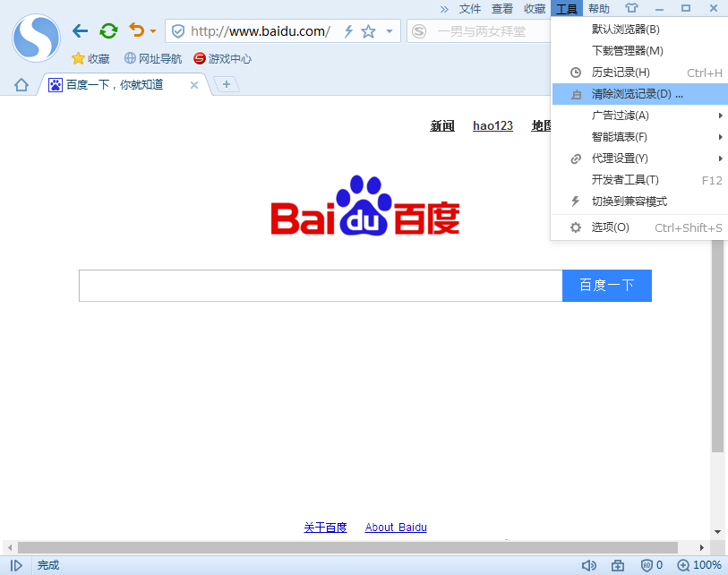The width and height of the screenshot is (728, 575).
Task: Open the 网址导航 bookmark
Action: (153, 58)
